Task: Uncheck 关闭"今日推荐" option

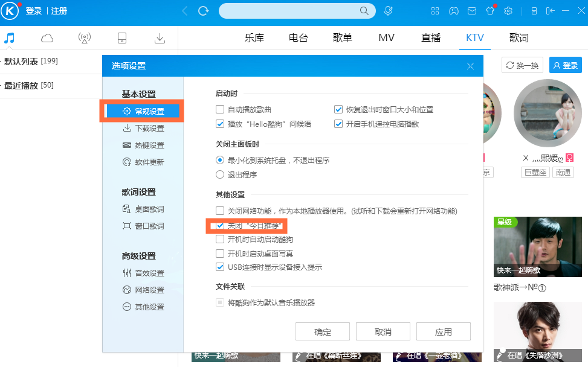Action: [220, 226]
